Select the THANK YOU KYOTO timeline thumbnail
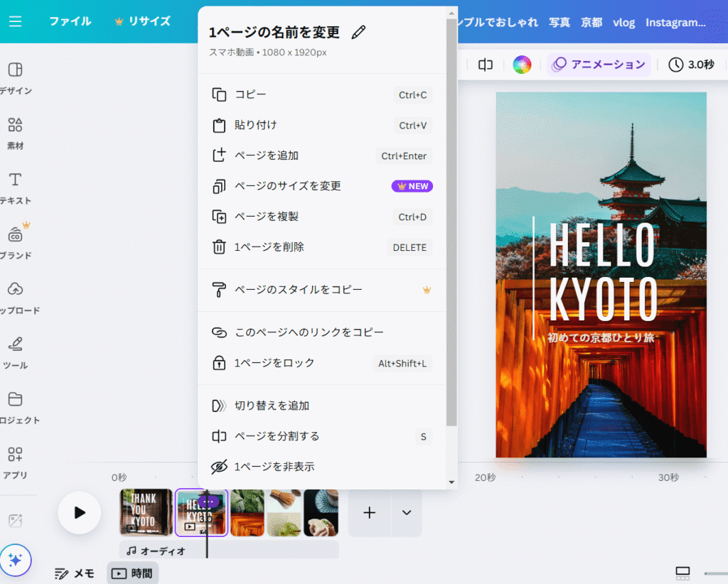 click(x=146, y=512)
